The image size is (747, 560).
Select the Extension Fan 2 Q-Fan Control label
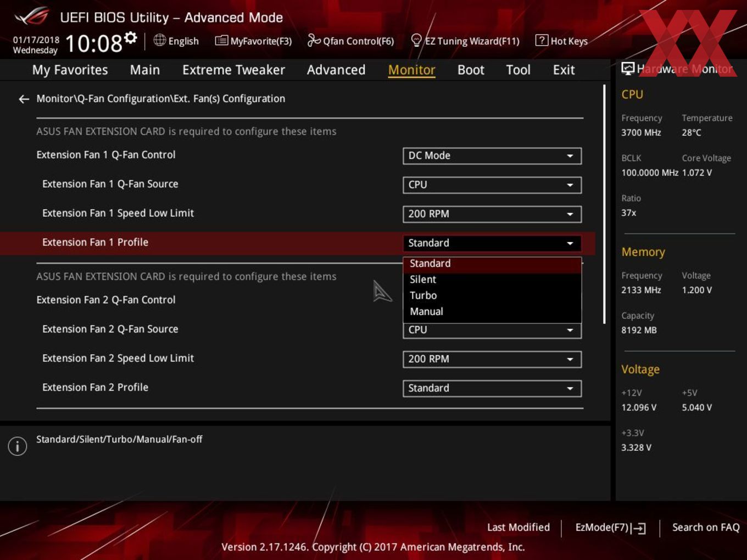[x=106, y=300]
